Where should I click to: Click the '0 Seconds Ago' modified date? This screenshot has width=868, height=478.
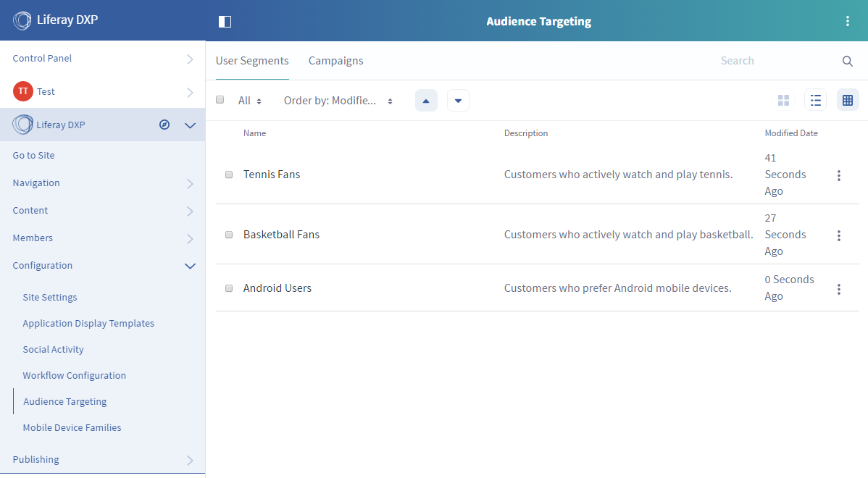(x=790, y=288)
